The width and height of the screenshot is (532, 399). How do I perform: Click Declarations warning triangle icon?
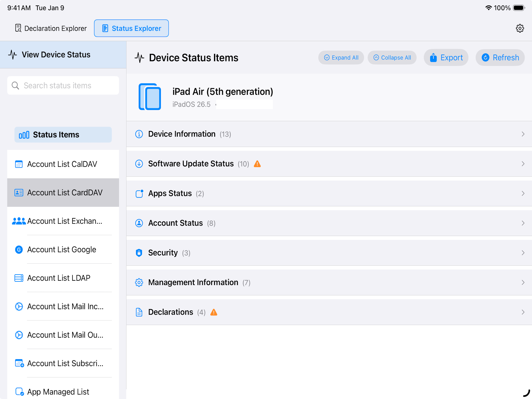coord(214,312)
